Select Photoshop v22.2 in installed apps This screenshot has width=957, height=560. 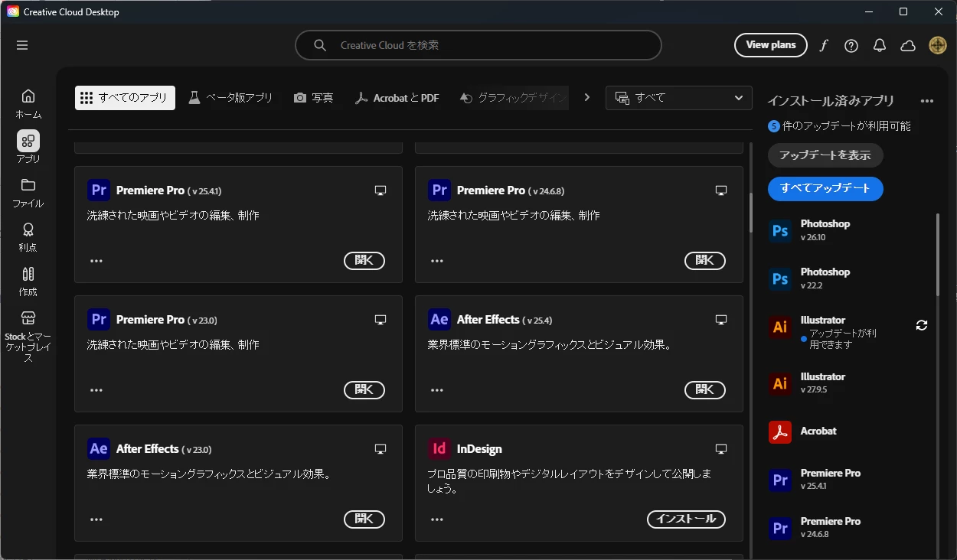click(x=848, y=278)
